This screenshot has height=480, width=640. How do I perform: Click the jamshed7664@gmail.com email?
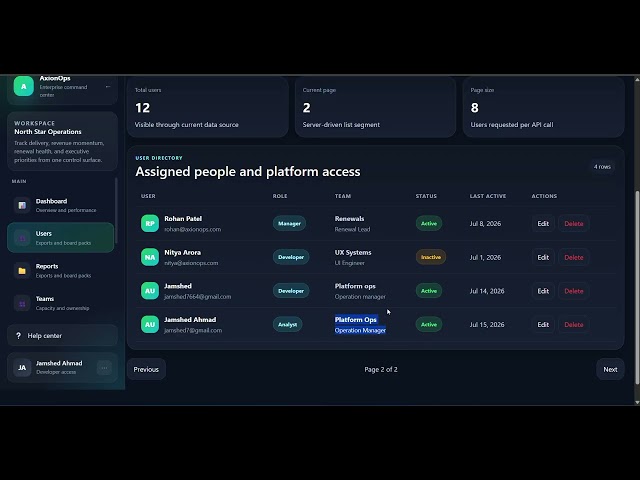pyautogui.click(x=198, y=297)
